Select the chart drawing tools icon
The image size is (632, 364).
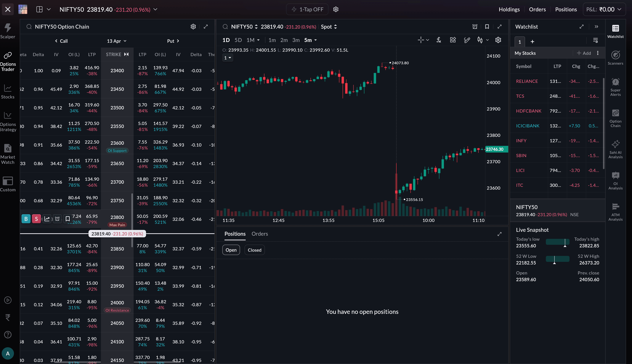pos(467,40)
